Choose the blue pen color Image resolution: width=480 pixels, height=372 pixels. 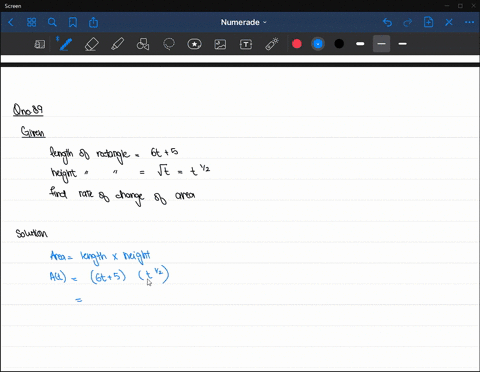(318, 44)
